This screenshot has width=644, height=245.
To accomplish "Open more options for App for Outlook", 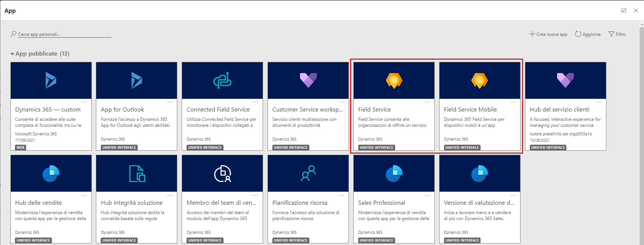I will (170, 102).
